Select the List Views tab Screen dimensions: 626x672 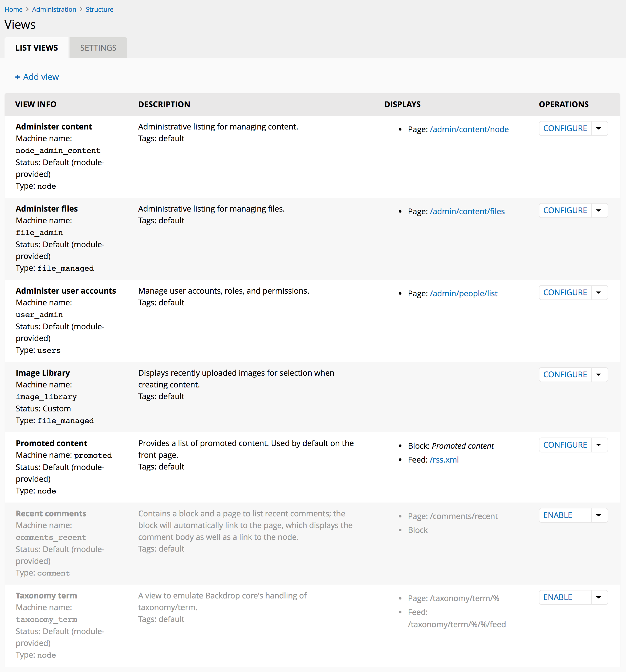coord(36,48)
